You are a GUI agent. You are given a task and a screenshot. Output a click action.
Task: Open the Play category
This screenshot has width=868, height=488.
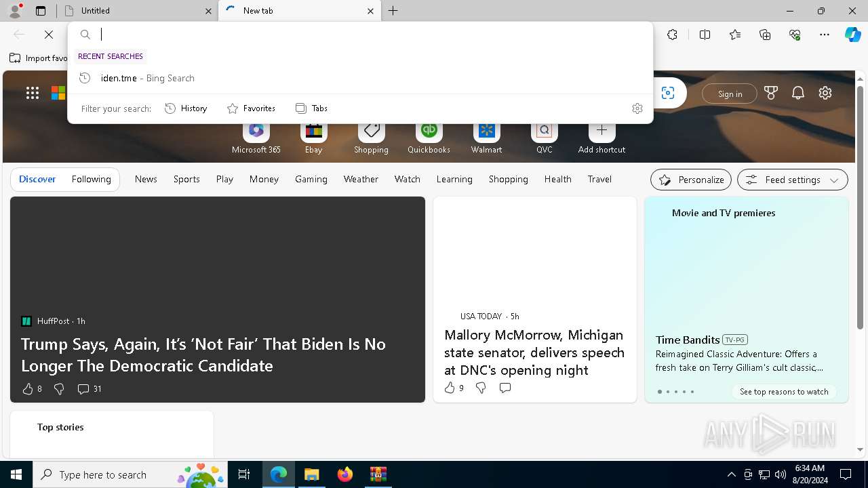point(224,179)
